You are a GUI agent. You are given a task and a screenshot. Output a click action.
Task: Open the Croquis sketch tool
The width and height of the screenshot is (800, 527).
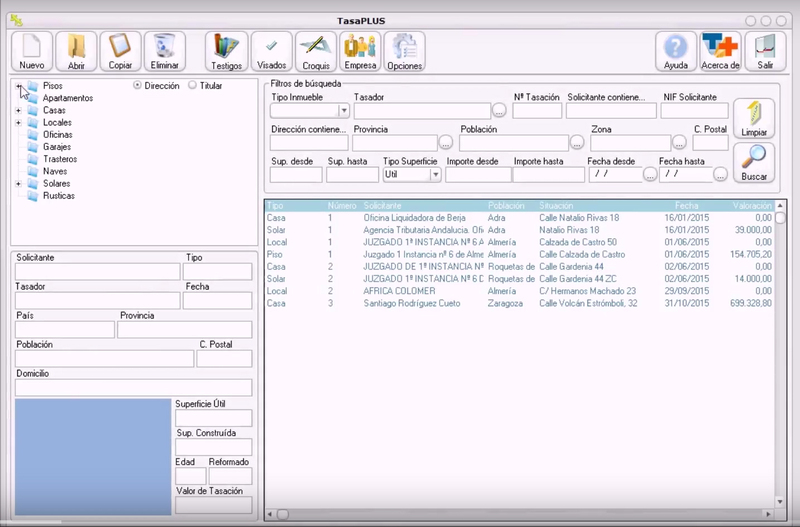tap(316, 50)
